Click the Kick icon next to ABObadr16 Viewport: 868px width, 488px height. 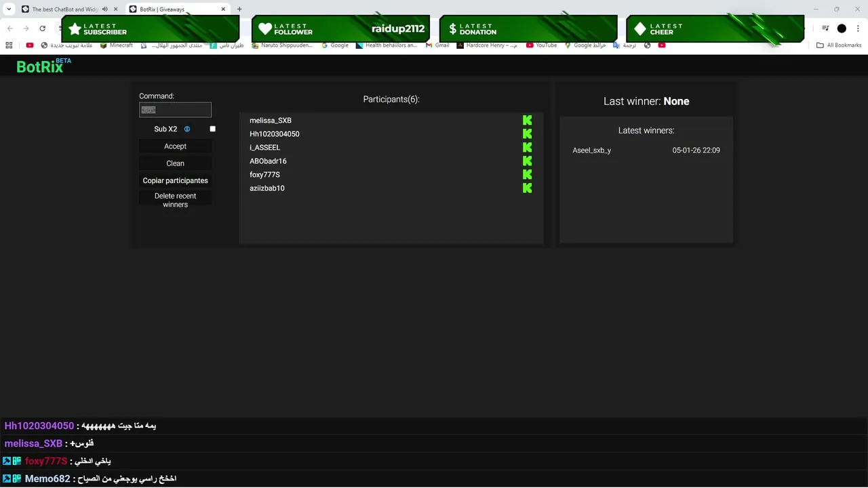tap(527, 161)
